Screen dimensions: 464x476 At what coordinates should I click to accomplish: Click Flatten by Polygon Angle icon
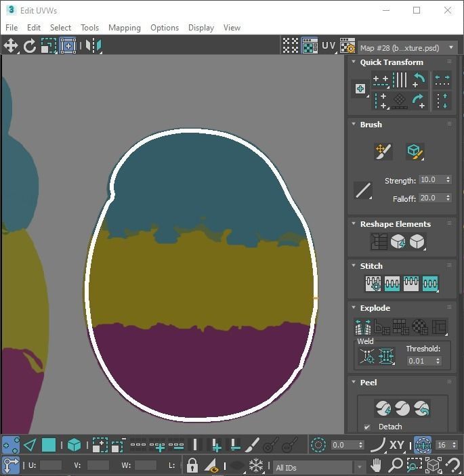point(382,326)
